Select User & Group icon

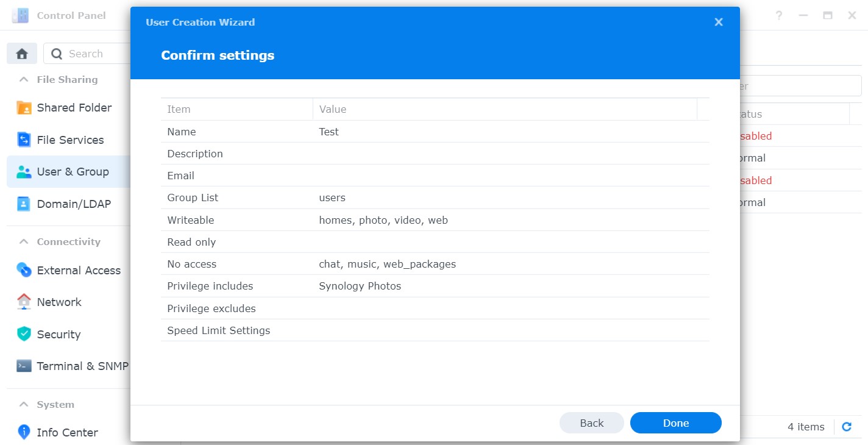coord(24,172)
